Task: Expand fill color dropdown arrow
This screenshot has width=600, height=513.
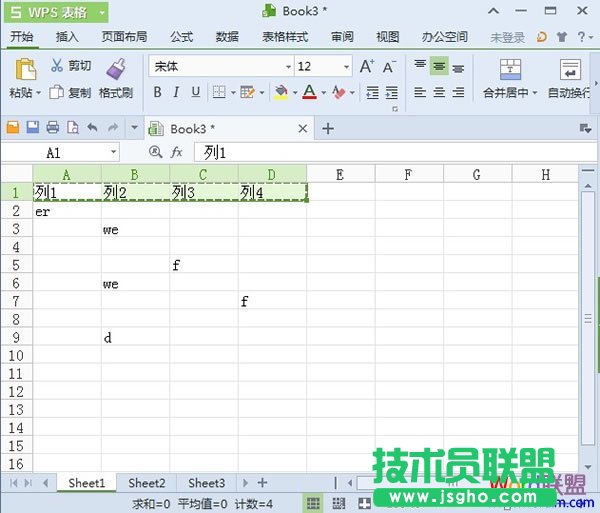Action: click(x=295, y=93)
